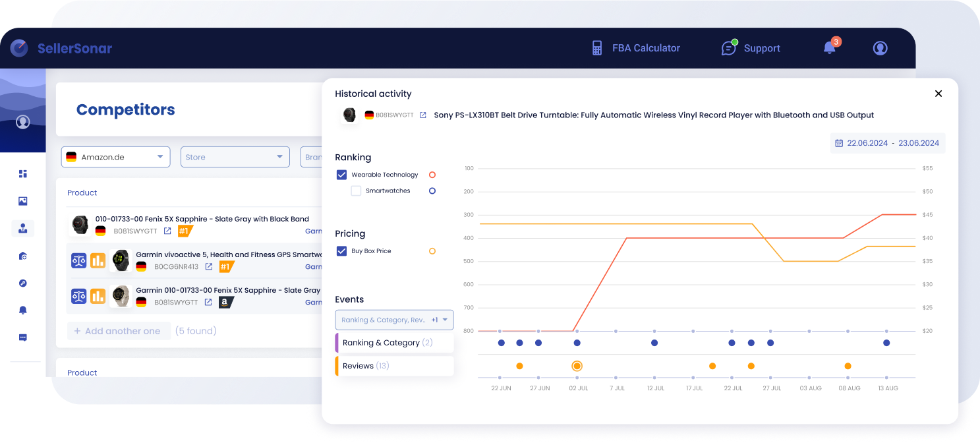Click #1 badge on Garmin vívoactive 5
980x443 pixels.
(227, 267)
